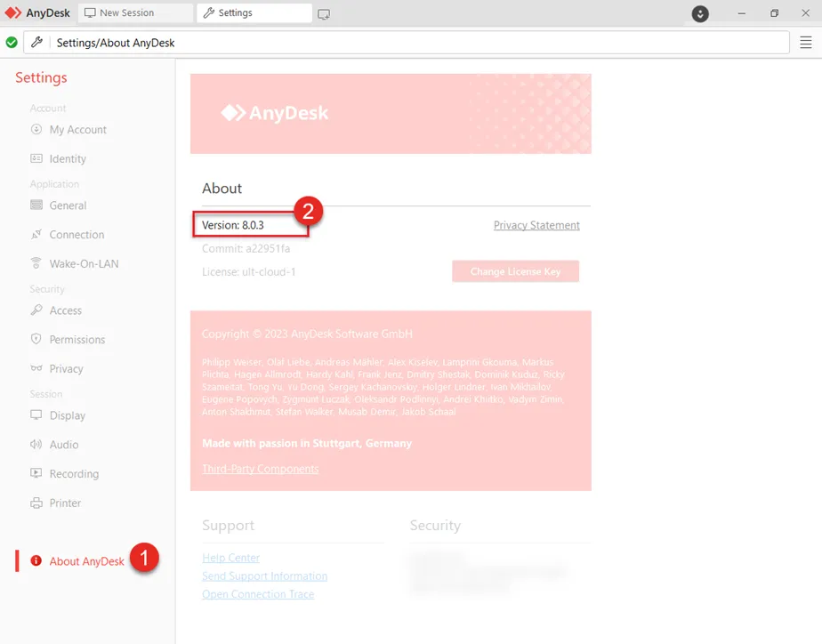Click the Wake-On-LAN wifi icon
The width and height of the screenshot is (822, 644).
pyautogui.click(x=36, y=264)
